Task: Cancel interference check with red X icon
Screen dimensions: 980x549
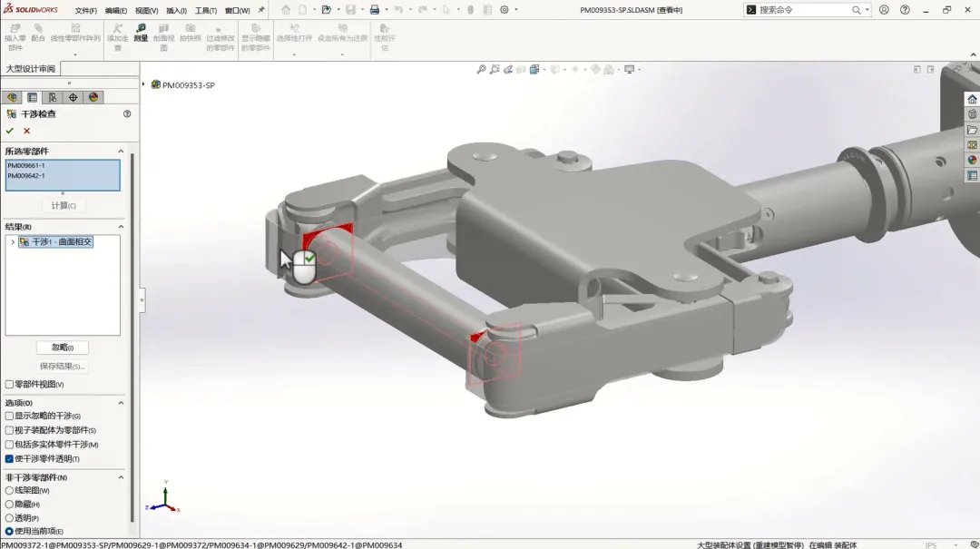Action: [x=27, y=131]
